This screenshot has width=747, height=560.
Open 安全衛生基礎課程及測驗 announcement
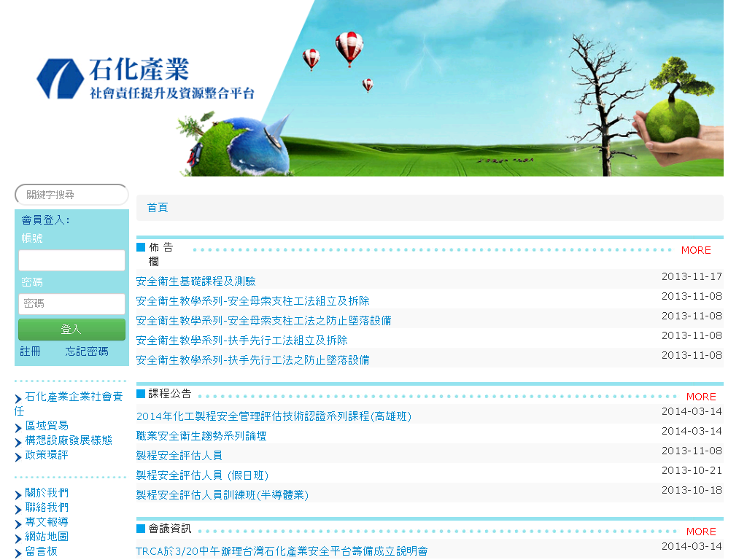click(196, 281)
